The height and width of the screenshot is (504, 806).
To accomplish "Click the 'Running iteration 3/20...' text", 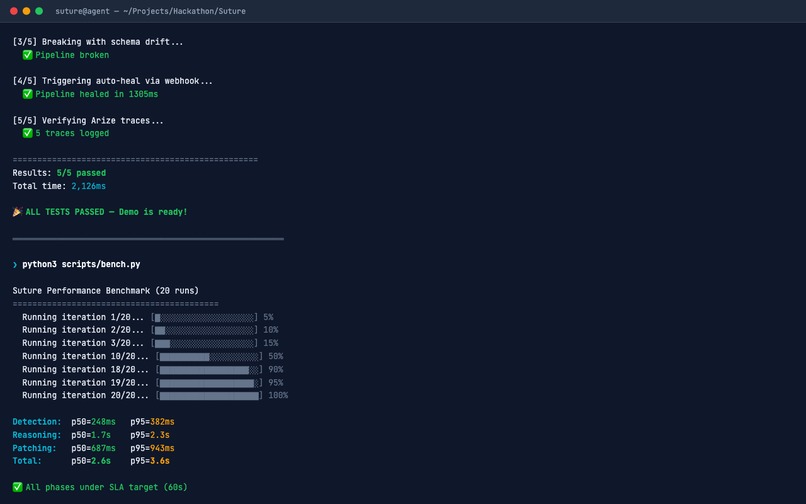I will (83, 343).
